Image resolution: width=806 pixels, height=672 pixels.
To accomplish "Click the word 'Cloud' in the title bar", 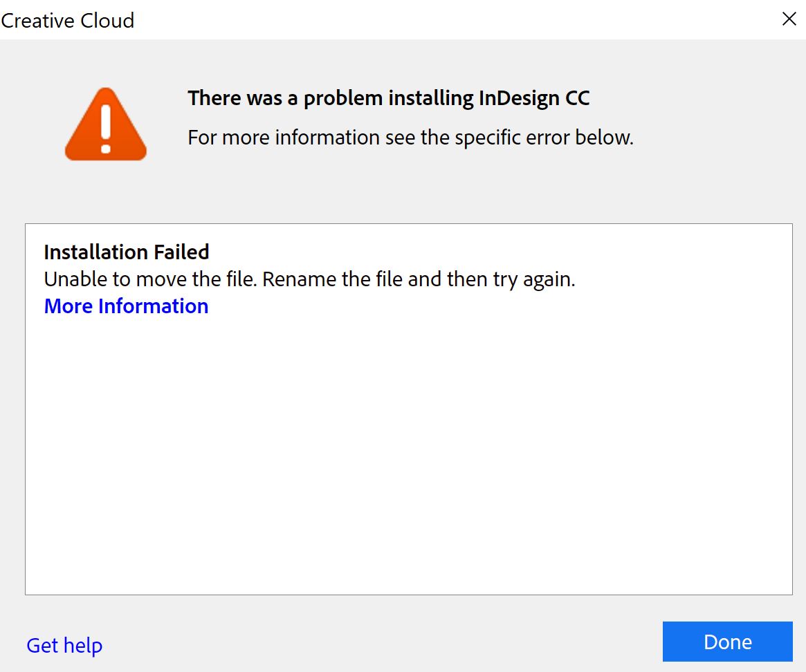I will pyautogui.click(x=106, y=21).
